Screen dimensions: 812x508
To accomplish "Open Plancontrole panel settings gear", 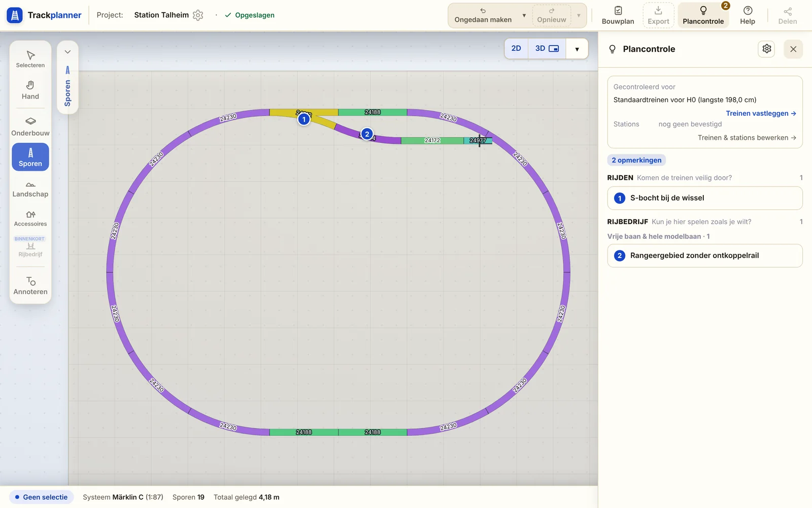I will tap(767, 49).
